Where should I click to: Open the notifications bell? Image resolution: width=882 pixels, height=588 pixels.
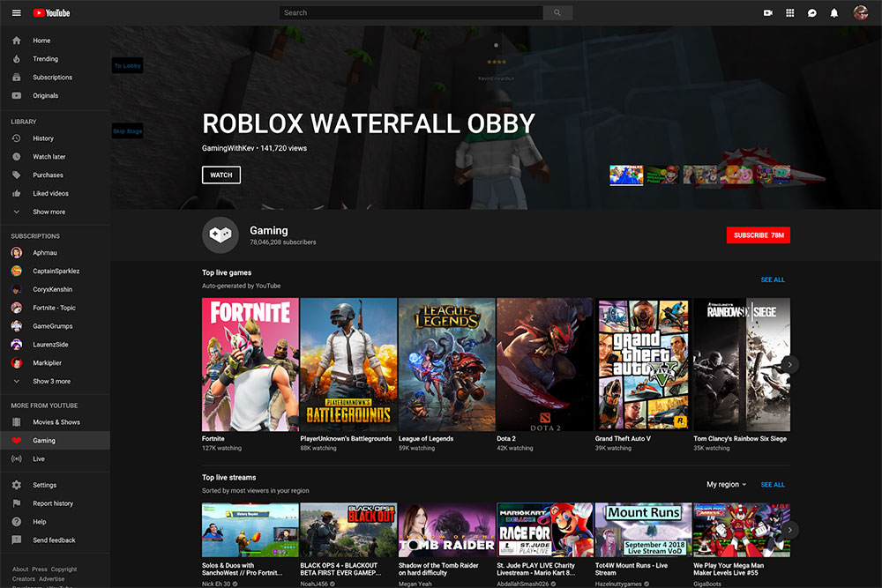(x=834, y=12)
